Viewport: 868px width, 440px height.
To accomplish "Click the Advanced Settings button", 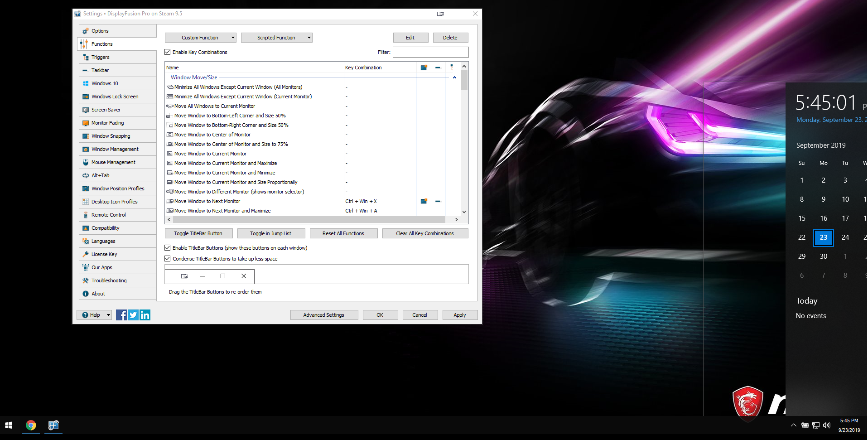I will coord(324,315).
